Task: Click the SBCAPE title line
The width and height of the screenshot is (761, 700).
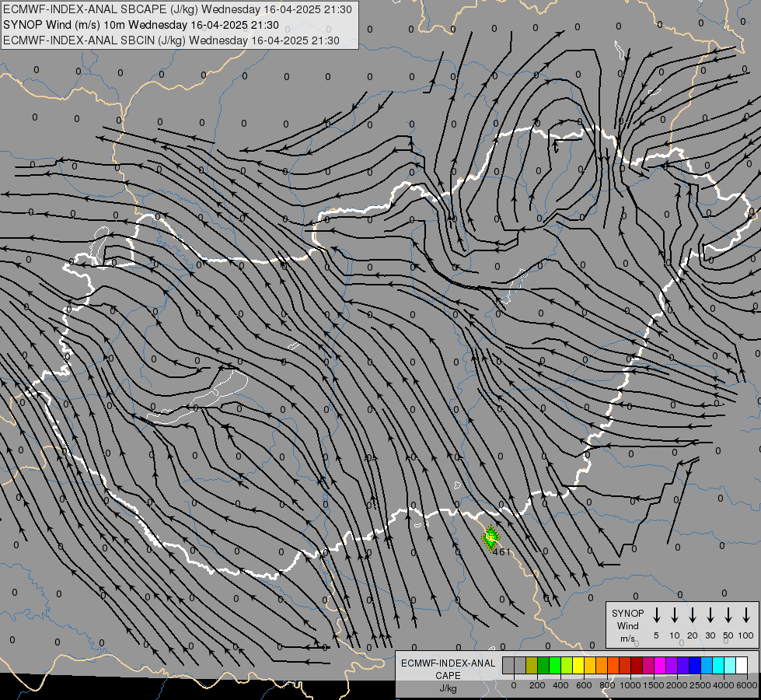Action: 178,9
